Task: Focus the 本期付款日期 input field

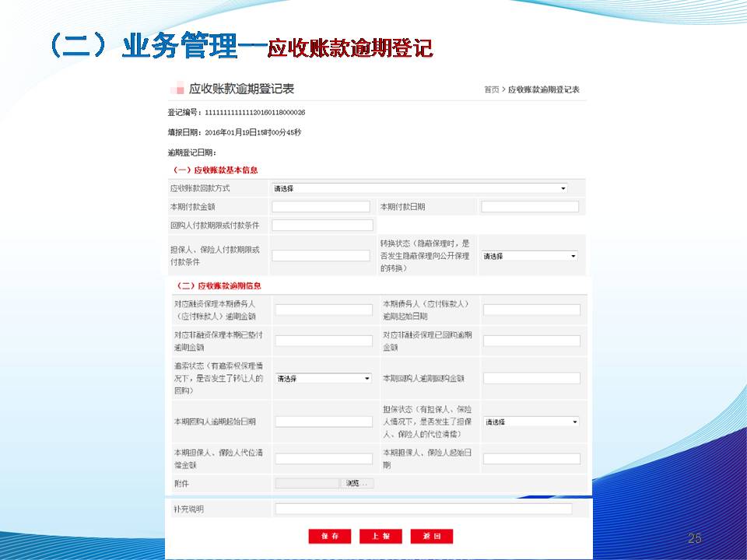Action: [530, 207]
